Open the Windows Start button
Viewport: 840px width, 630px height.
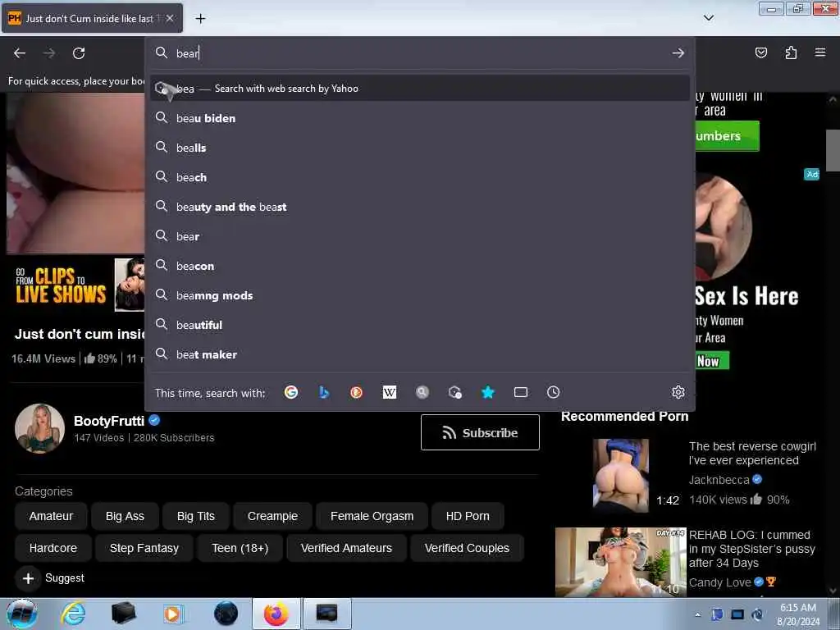[22, 614]
